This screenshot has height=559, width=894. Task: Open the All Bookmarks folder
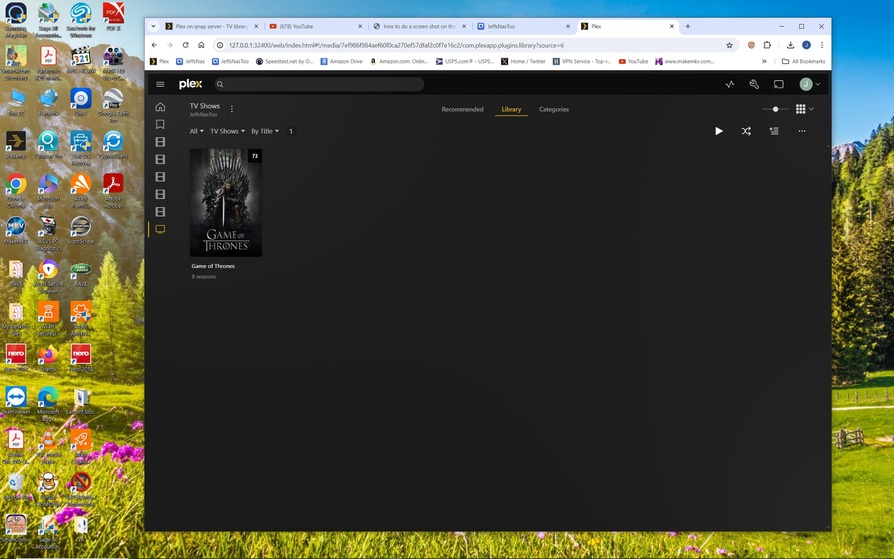click(803, 61)
